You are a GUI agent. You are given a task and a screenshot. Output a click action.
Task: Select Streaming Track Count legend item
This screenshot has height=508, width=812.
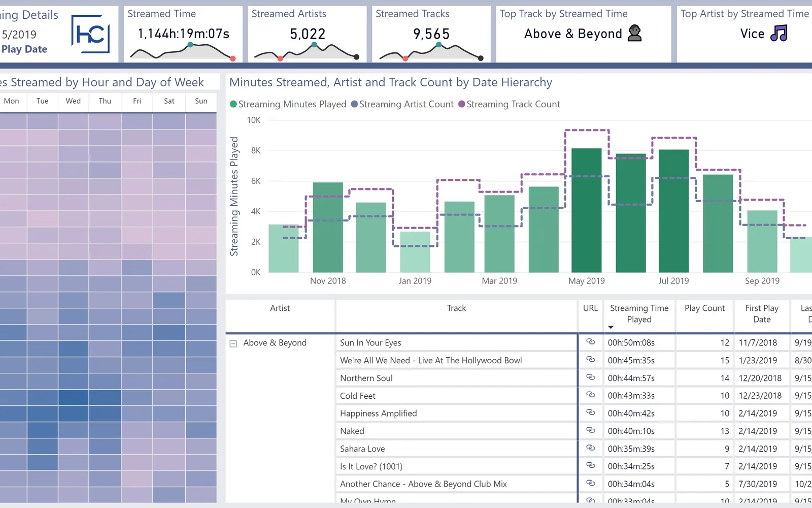509,104
